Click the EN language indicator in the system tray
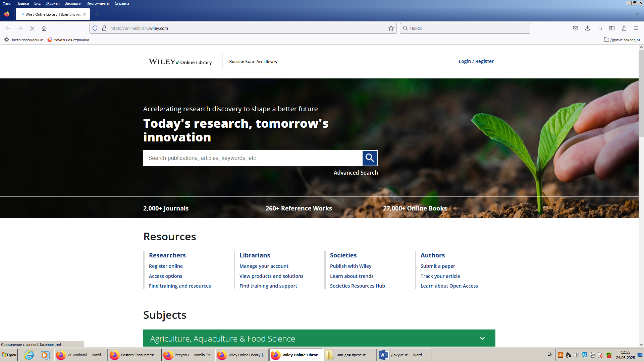Image resolution: width=644 pixels, height=362 pixels. pos(550,354)
